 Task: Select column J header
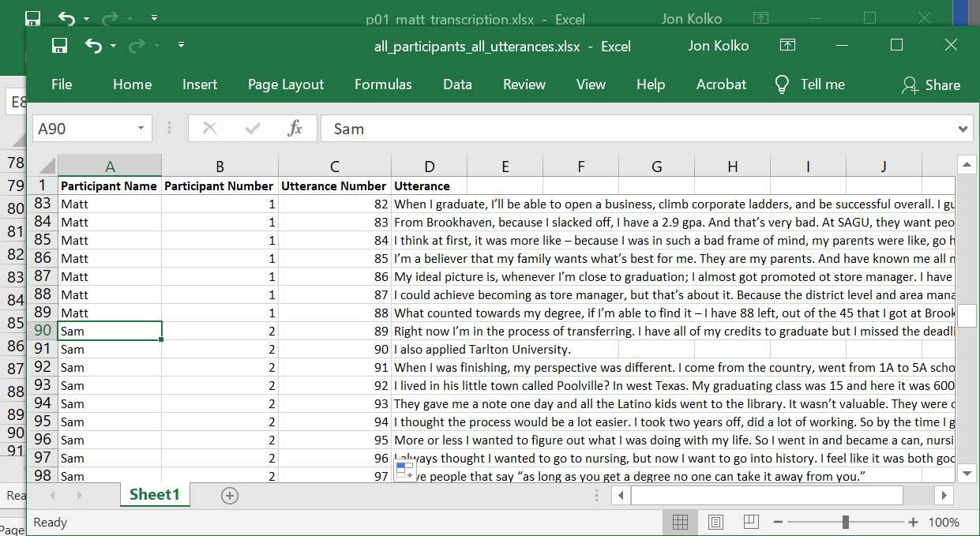884,167
